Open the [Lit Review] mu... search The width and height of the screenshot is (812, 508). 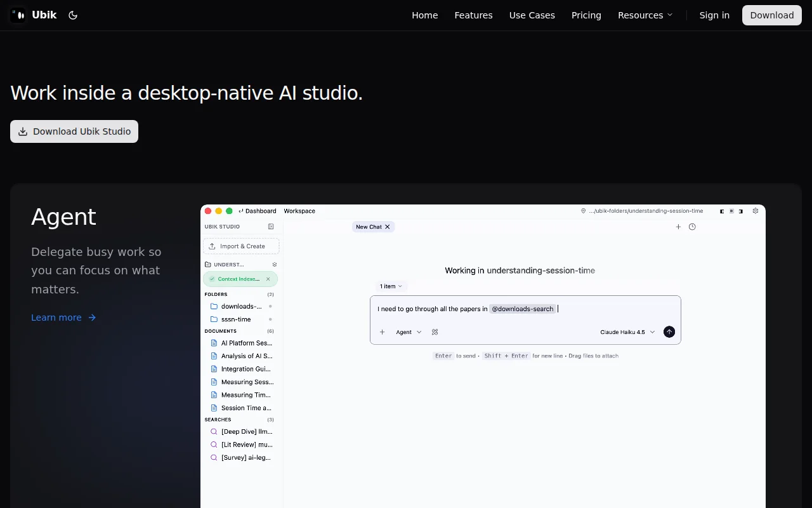pos(241,444)
